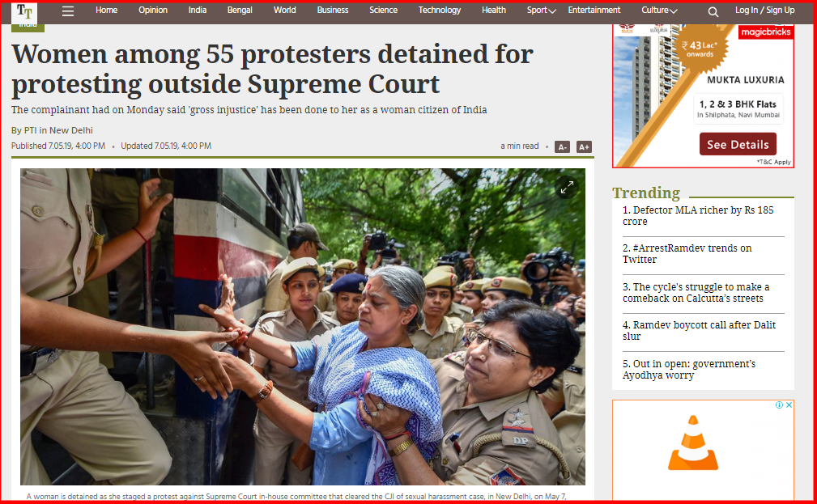Viewport: 817px width, 504px height.
Task: Open the hamburger menu icon
Action: 68,11
